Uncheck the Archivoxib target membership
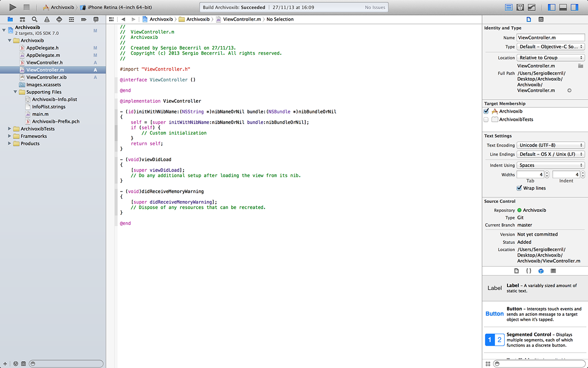This screenshot has width=588, height=368. 486,111
